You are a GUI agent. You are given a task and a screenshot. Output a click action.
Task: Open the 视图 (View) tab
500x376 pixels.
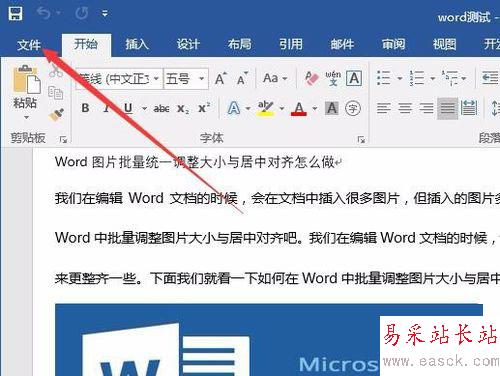click(444, 44)
